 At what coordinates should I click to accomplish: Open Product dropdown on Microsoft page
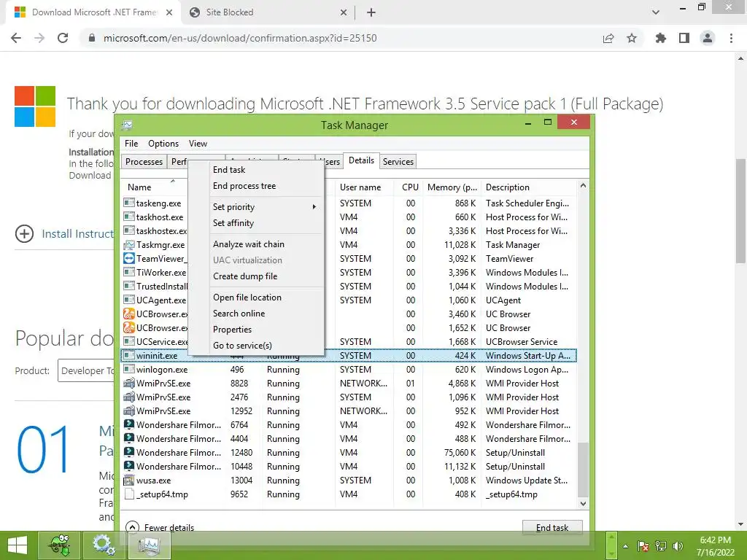point(87,370)
